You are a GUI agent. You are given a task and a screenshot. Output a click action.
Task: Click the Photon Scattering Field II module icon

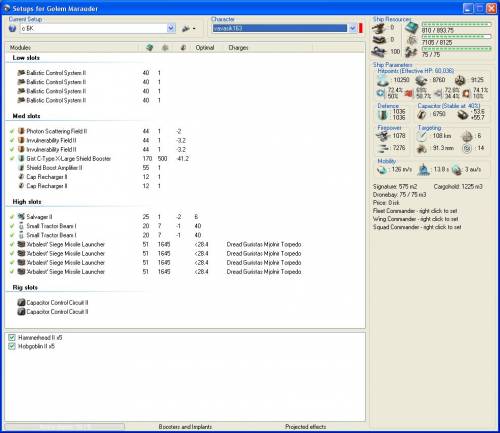21,131
